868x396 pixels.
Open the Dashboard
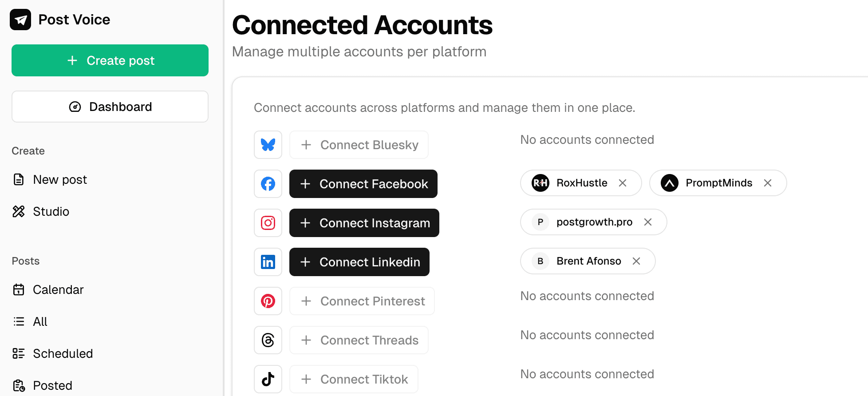(x=110, y=107)
